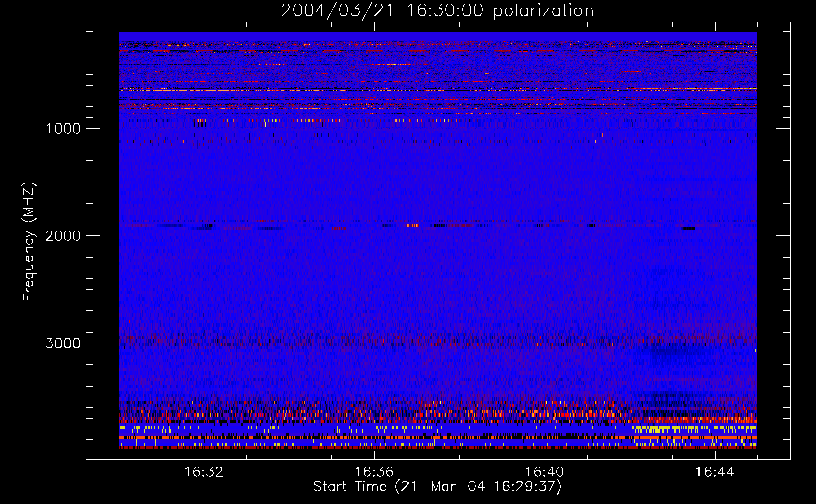Click the "16:44" time tick label
This screenshot has width=816, height=504.
pos(715,472)
